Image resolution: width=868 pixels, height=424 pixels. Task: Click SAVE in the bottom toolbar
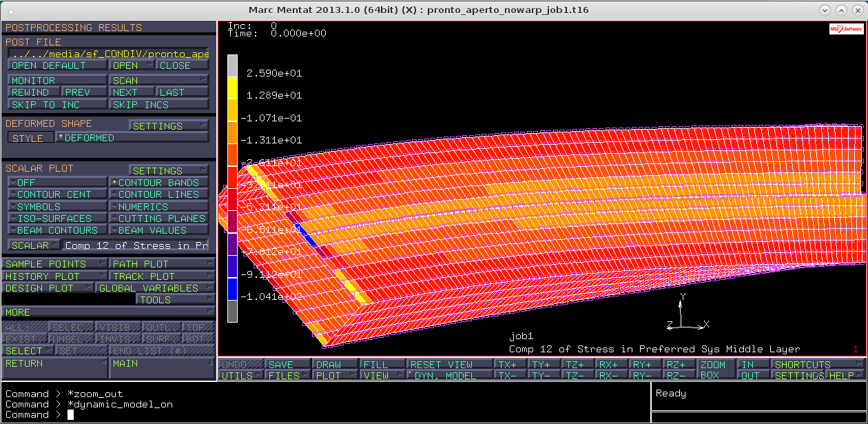pos(289,364)
